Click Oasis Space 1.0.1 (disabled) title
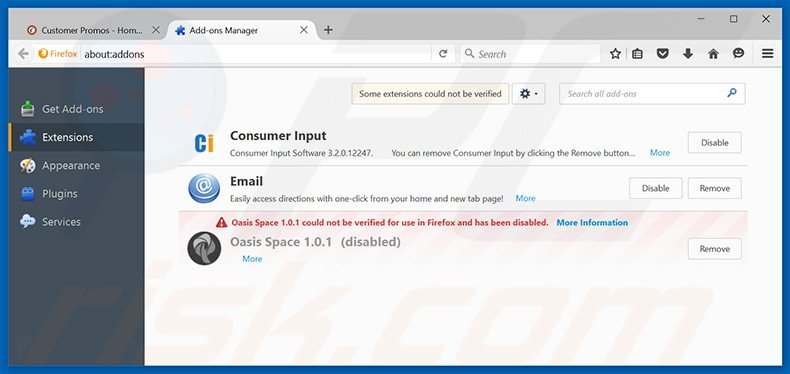This screenshot has height=374, width=790. coord(315,242)
